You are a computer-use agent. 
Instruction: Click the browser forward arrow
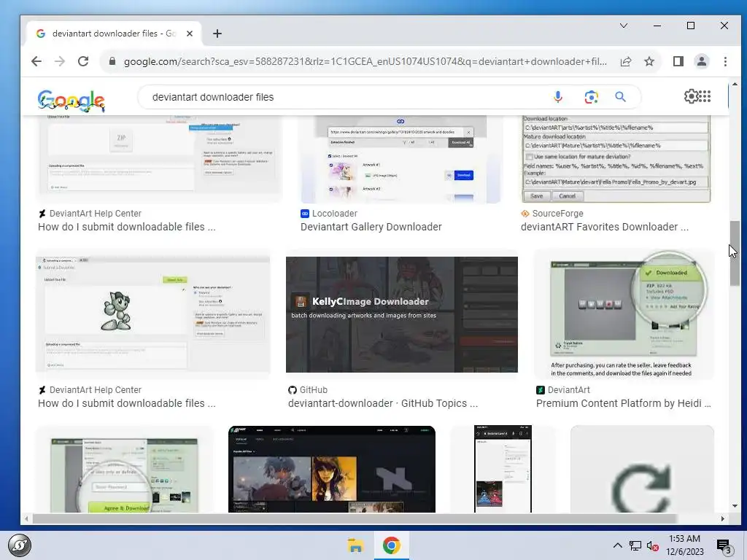tap(60, 61)
